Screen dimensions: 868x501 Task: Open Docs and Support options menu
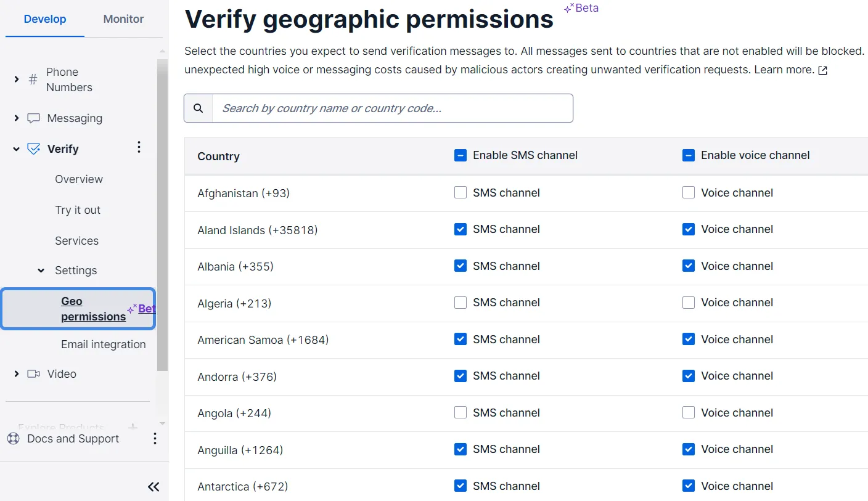tap(155, 439)
